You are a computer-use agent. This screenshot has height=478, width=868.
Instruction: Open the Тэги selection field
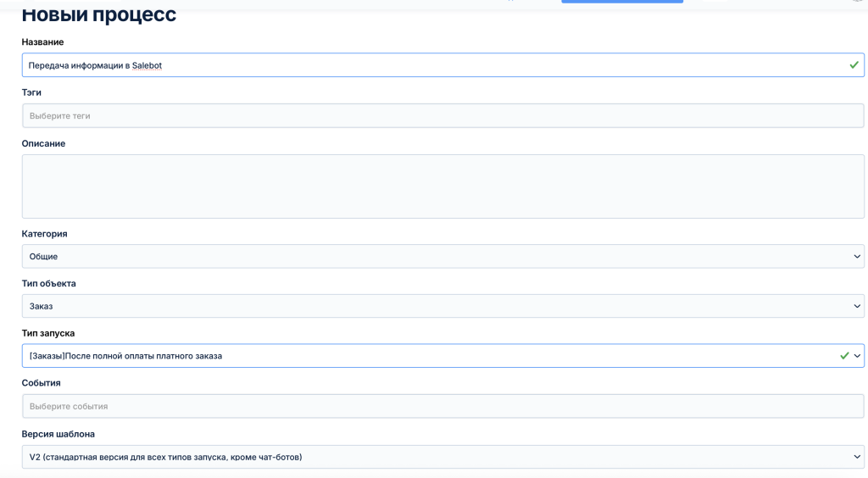coord(442,116)
